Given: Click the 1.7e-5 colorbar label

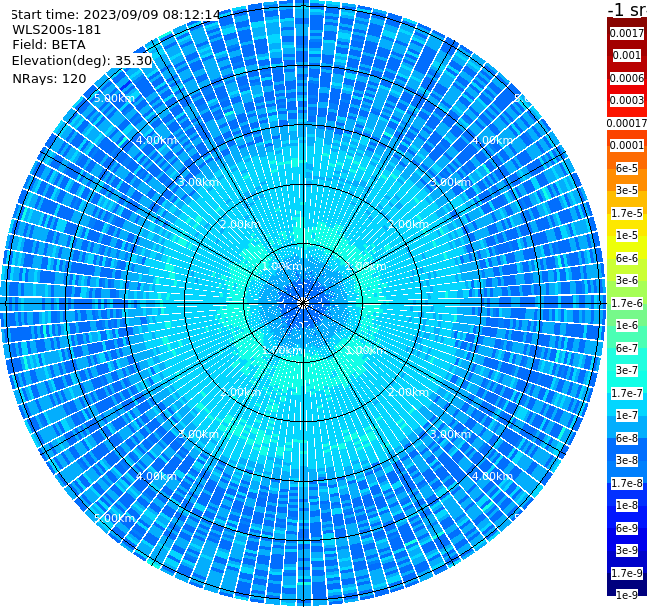Looking at the screenshot, I should click(x=627, y=213).
